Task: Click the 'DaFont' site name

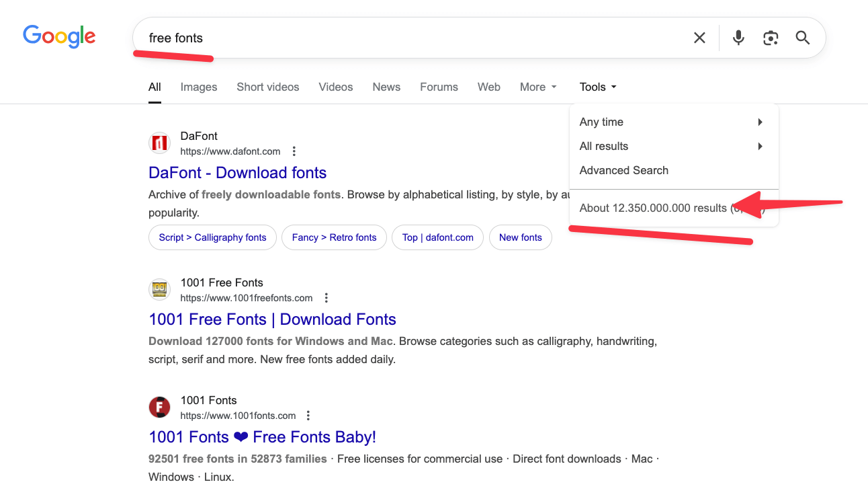Action: click(199, 136)
